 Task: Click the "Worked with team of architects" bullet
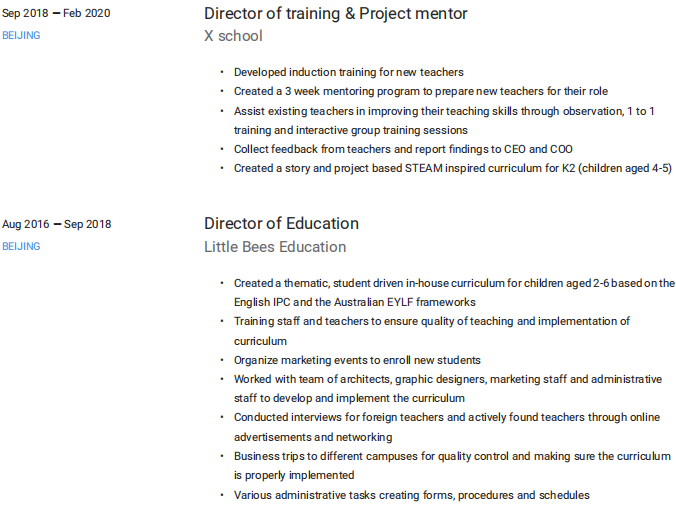coord(448,379)
